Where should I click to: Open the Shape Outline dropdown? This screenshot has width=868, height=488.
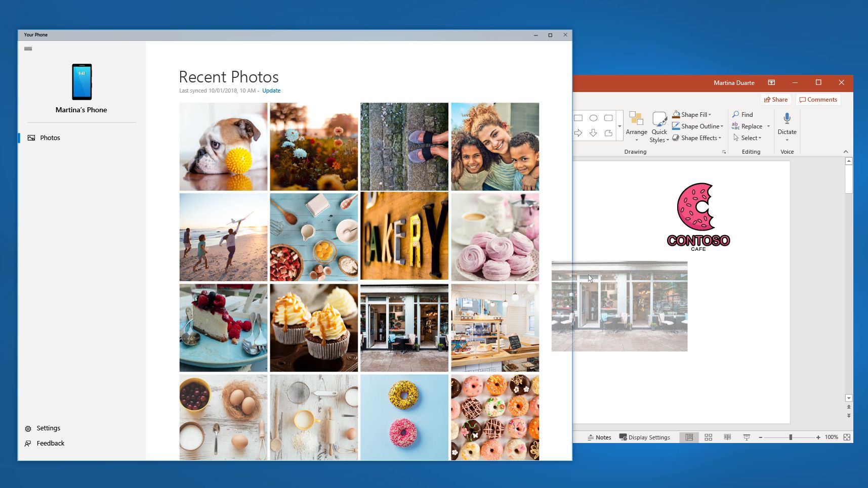pyautogui.click(x=697, y=126)
